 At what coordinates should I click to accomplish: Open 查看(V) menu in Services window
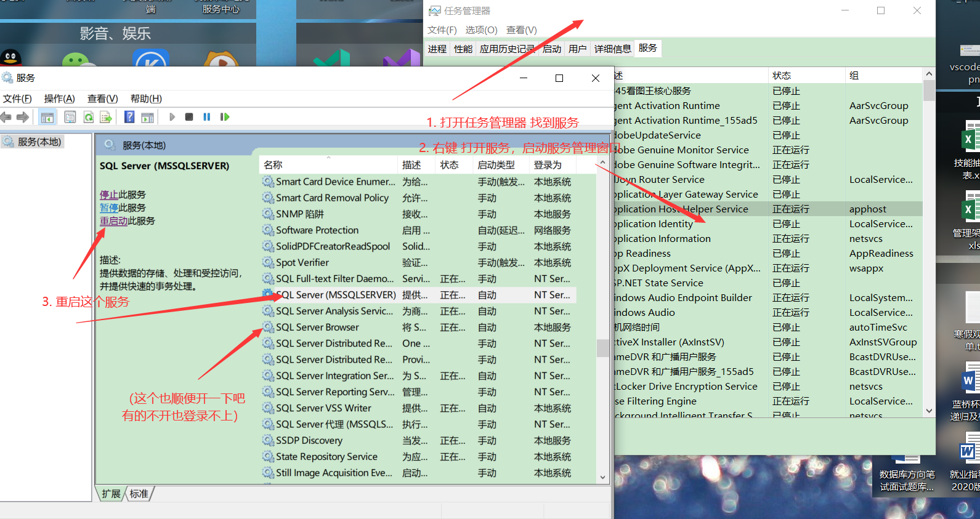(x=102, y=99)
